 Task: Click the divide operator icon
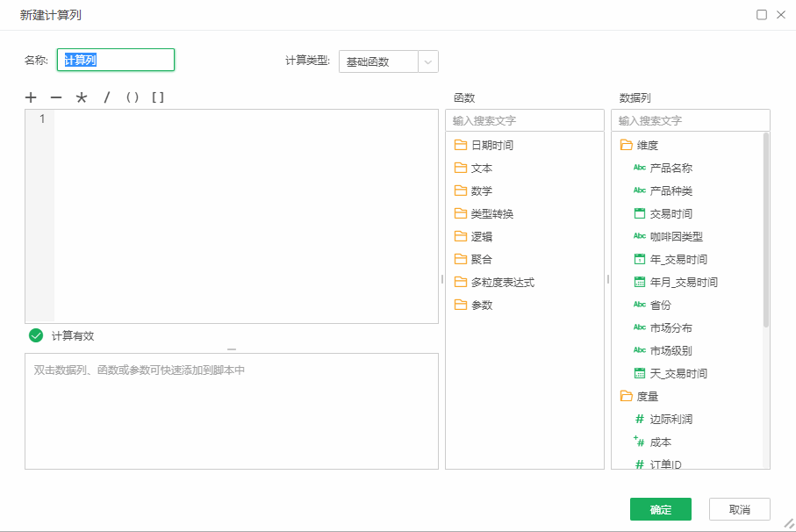point(105,97)
